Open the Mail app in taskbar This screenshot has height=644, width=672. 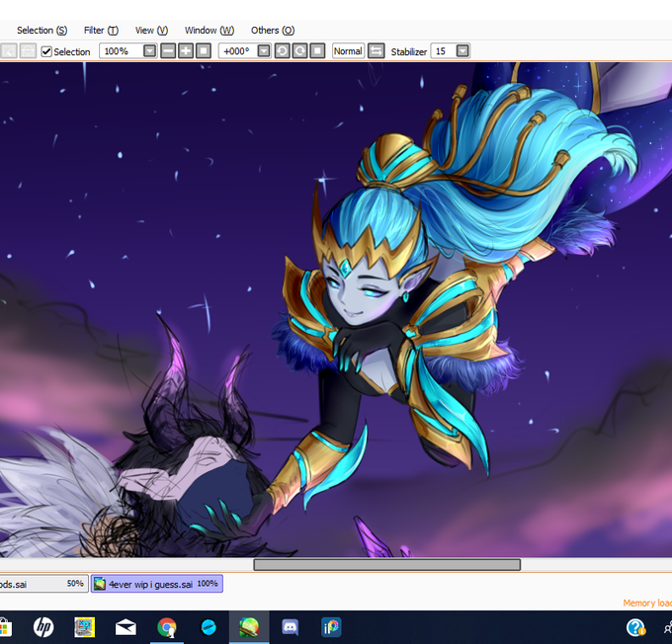(126, 628)
